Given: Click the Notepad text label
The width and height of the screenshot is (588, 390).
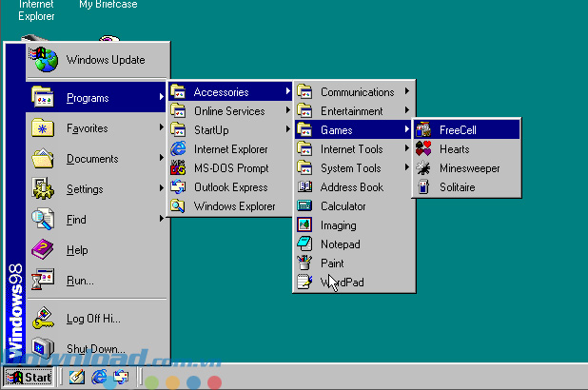Looking at the screenshot, I should point(341,244).
